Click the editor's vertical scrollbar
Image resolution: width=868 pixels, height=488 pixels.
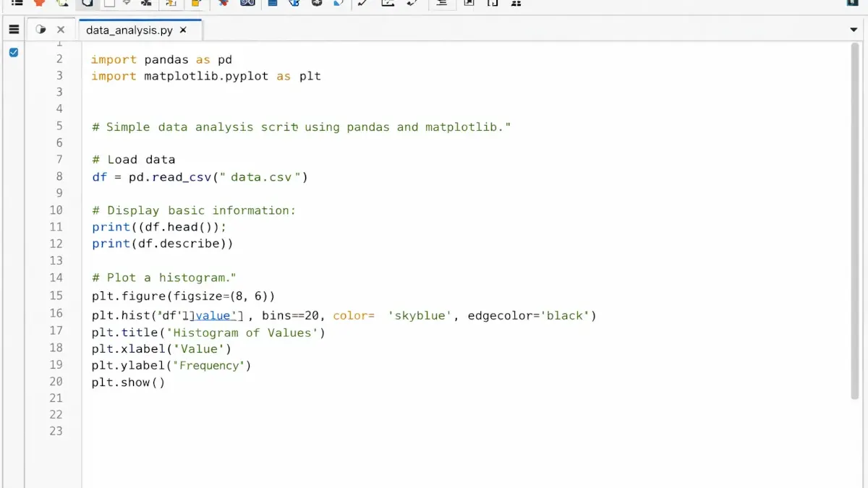pyautogui.click(x=855, y=221)
